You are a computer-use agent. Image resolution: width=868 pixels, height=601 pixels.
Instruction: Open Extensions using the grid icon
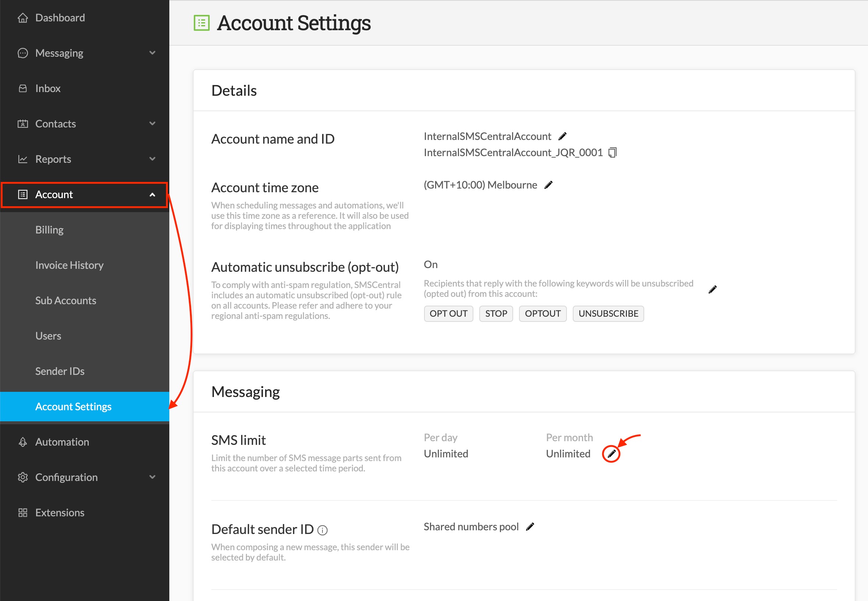tap(22, 512)
